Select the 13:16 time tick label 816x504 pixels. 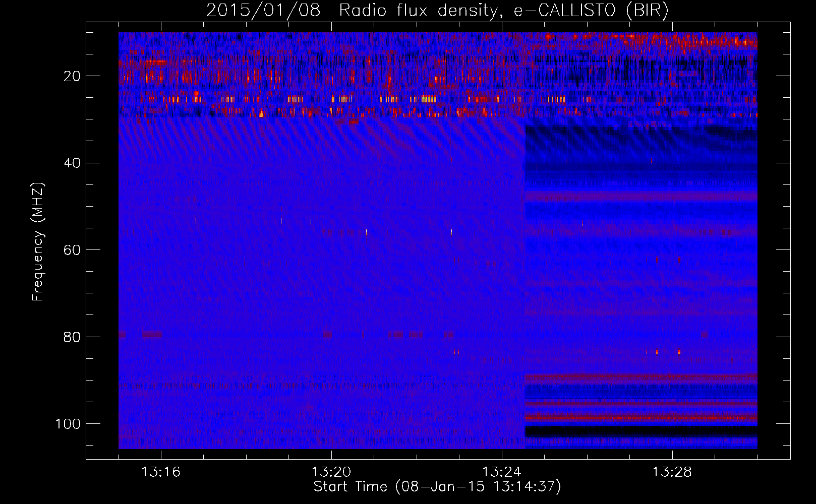pos(161,472)
